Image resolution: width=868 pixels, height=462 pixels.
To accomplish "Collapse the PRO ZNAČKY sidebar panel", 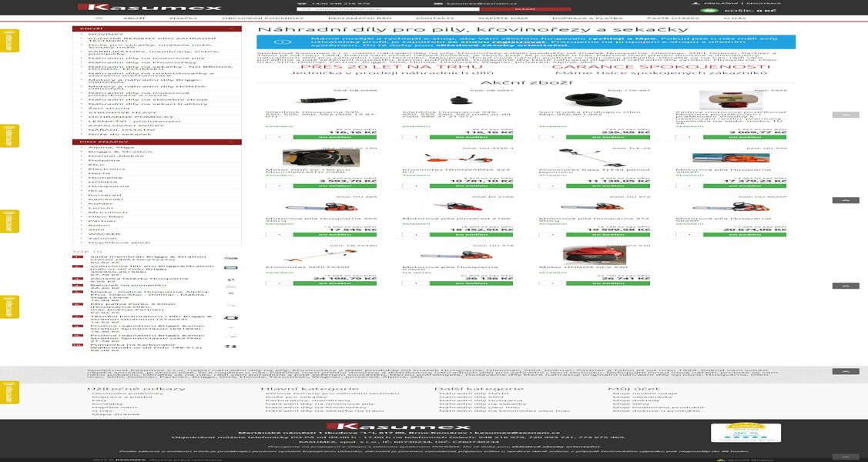I will [231, 142].
